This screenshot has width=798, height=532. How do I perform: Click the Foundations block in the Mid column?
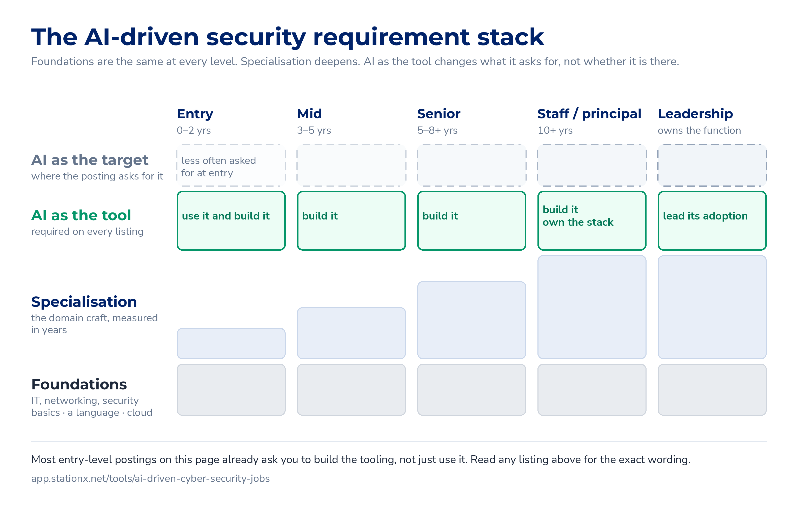coord(351,389)
